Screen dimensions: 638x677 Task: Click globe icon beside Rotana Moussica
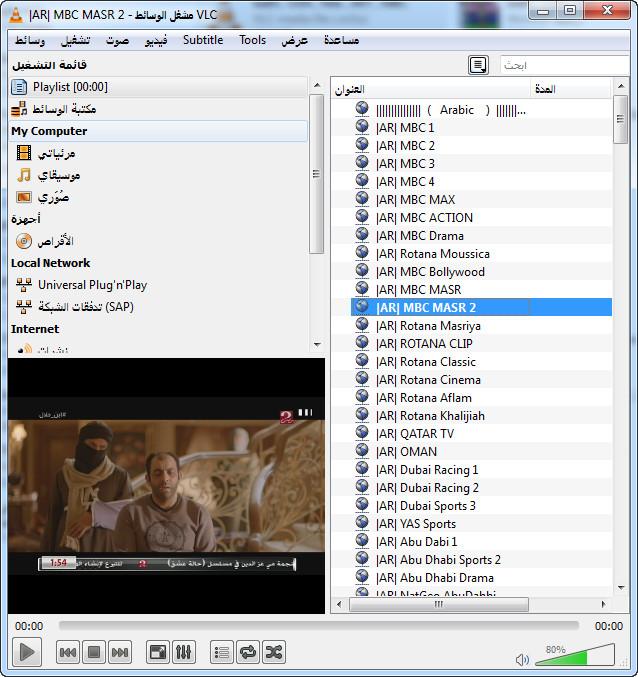(362, 253)
